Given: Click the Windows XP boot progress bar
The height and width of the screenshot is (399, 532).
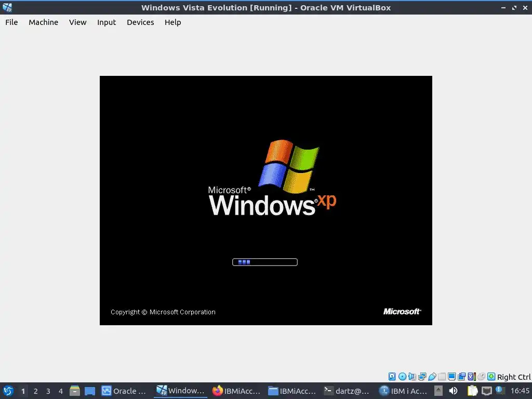Looking at the screenshot, I should click(264, 262).
